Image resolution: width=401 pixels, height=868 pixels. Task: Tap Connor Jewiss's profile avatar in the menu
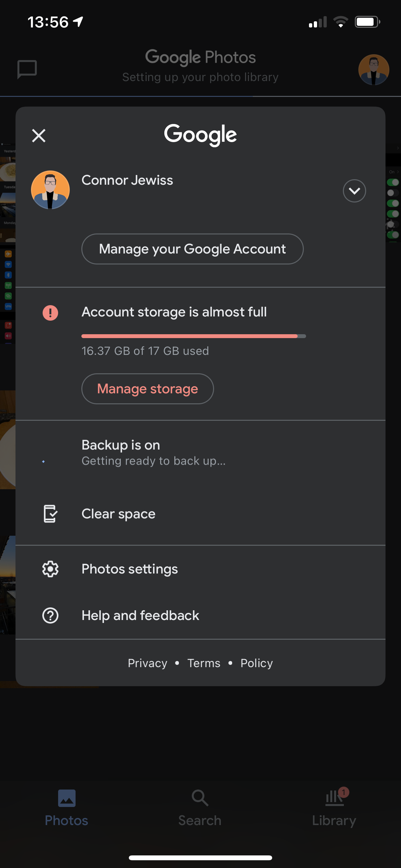point(50,190)
